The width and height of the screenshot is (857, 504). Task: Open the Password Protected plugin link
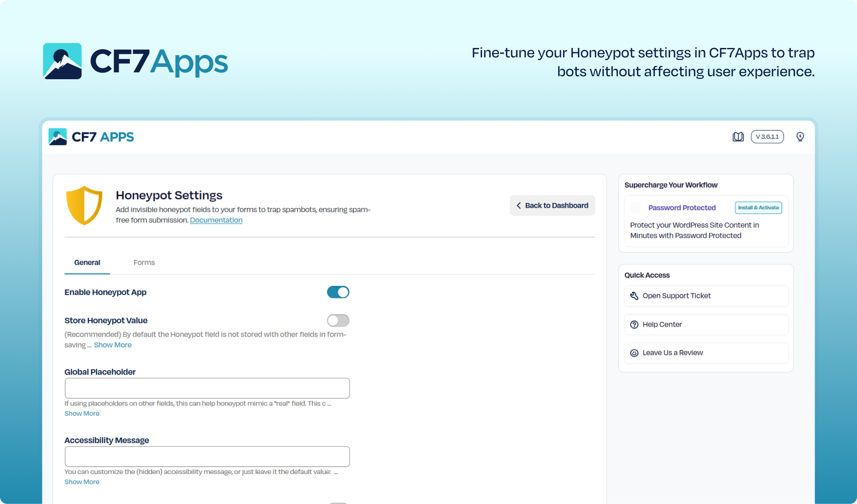[682, 208]
